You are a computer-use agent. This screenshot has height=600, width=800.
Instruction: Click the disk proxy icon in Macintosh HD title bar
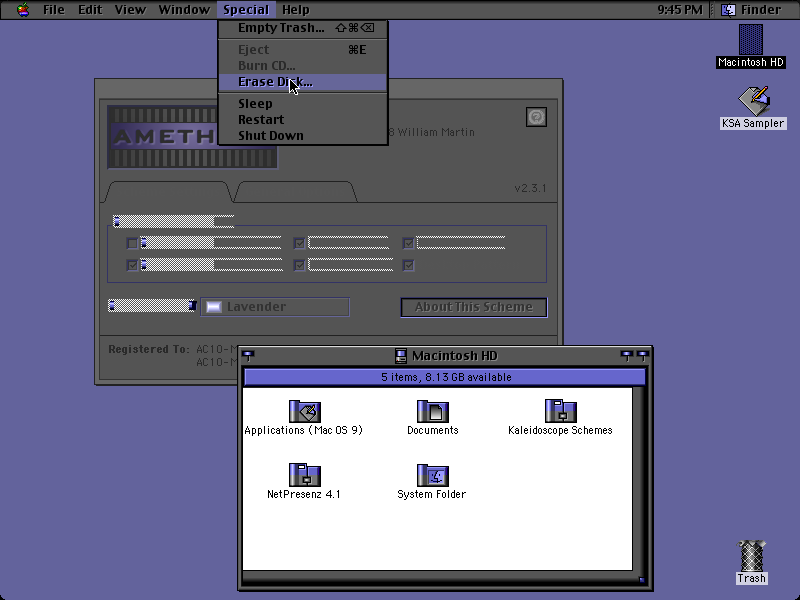point(401,356)
